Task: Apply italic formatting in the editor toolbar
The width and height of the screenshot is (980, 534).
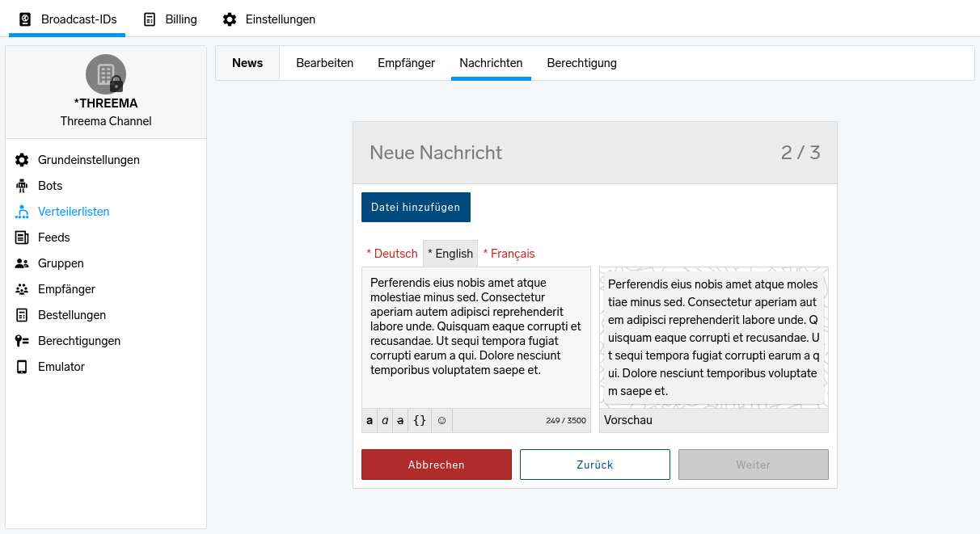Action: coord(385,420)
